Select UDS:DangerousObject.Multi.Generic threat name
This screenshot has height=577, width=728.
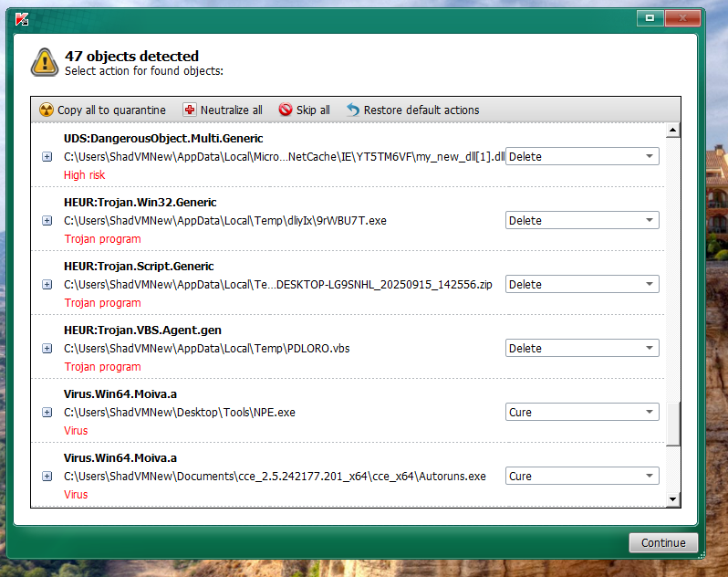163,139
